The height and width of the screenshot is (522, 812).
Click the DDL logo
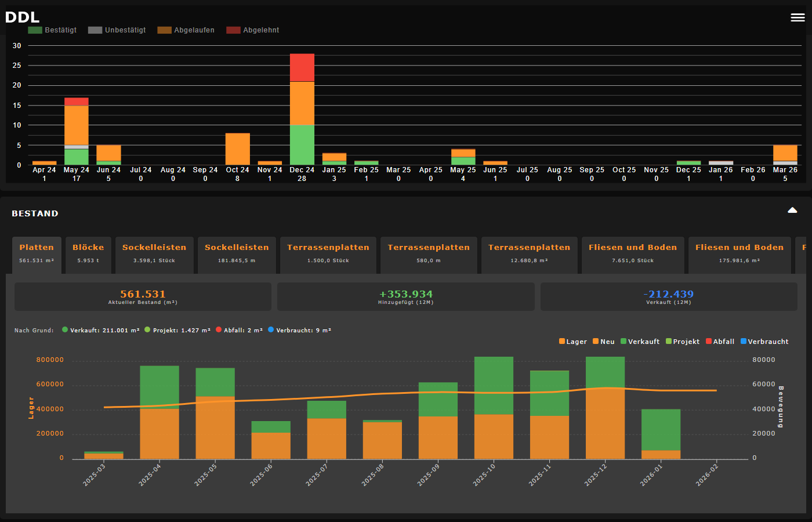point(22,17)
